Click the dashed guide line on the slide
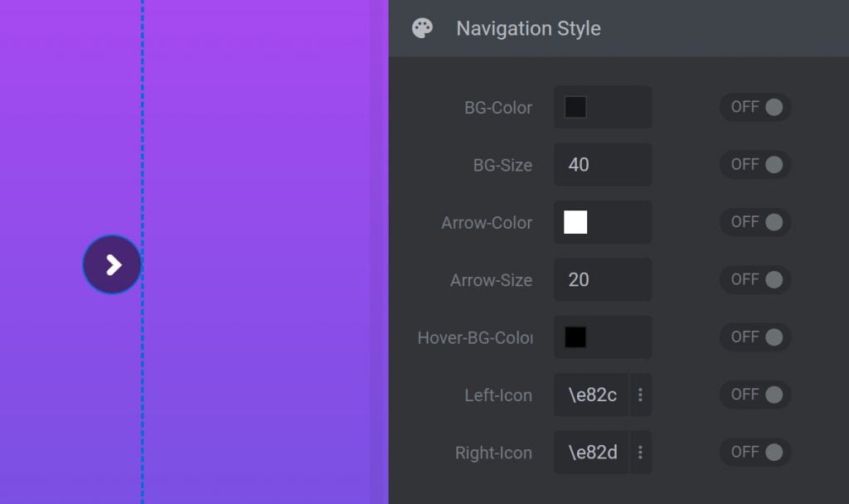This screenshot has width=849, height=504. (x=143, y=249)
